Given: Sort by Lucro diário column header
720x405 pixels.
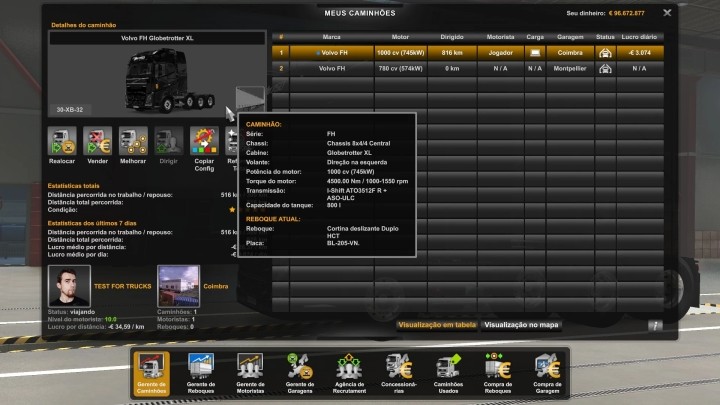Looking at the screenshot, I should point(639,37).
